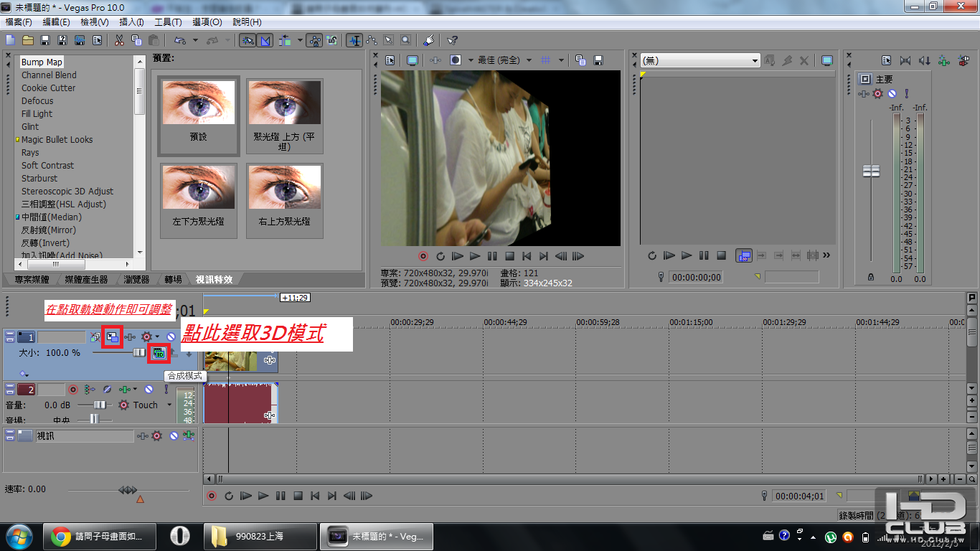Click the video preview Play button
This screenshot has height=551, width=980.
[475, 256]
